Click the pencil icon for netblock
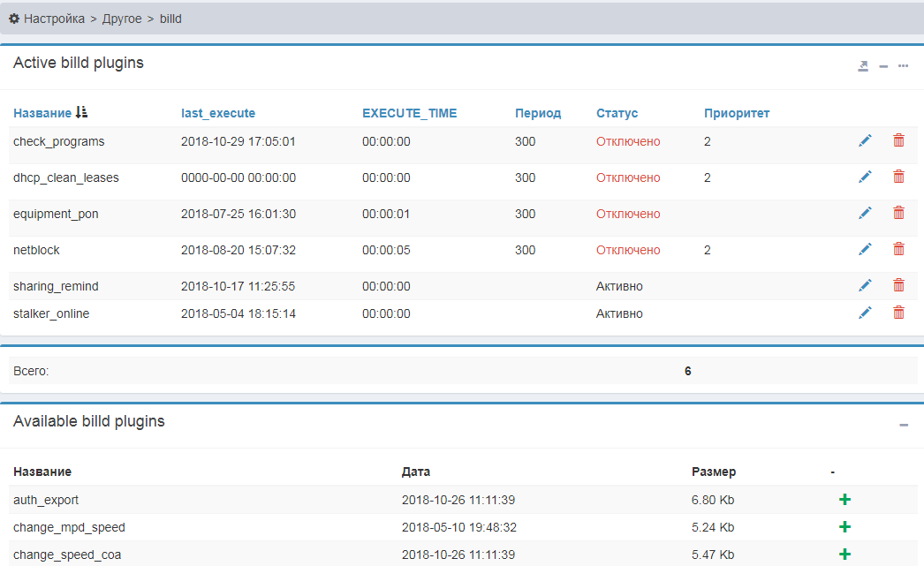 coord(865,249)
